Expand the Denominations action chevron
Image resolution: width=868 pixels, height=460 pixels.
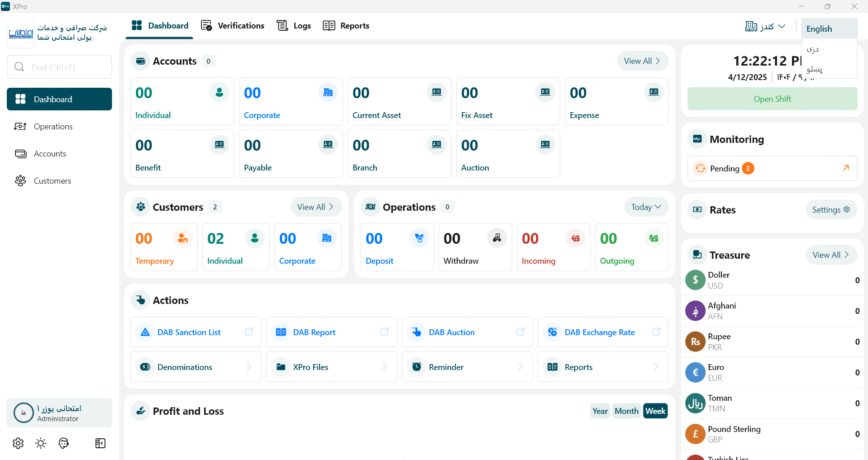(248, 367)
